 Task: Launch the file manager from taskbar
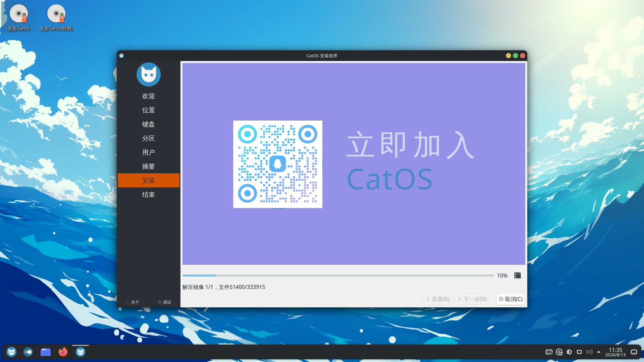tap(46, 352)
